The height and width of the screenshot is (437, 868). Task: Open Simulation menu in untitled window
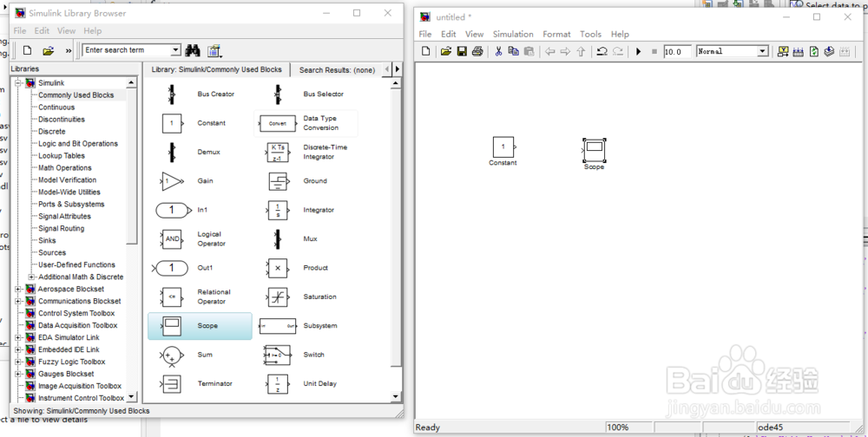(513, 35)
